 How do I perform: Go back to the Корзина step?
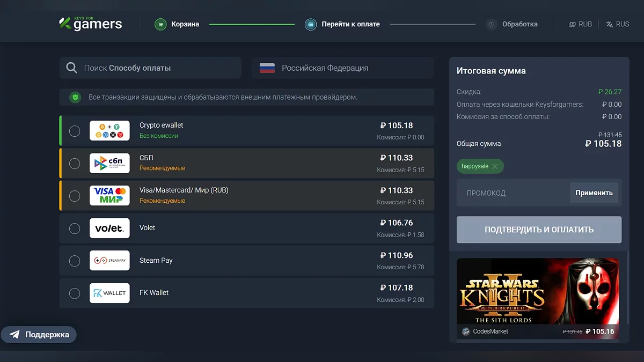(185, 24)
